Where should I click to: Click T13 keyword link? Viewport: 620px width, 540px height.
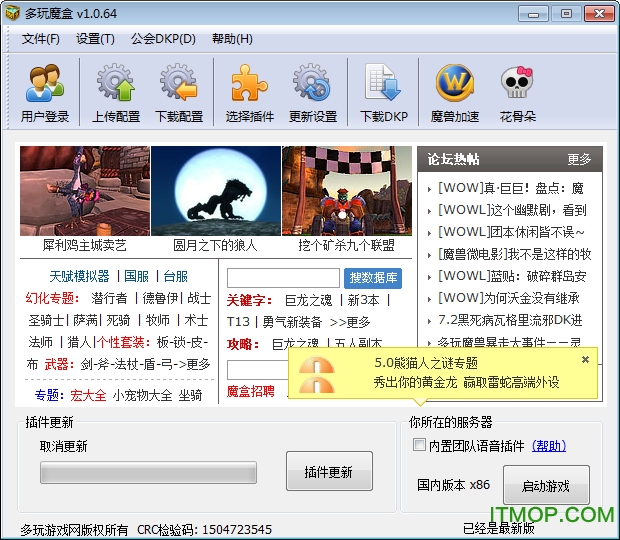point(238,322)
